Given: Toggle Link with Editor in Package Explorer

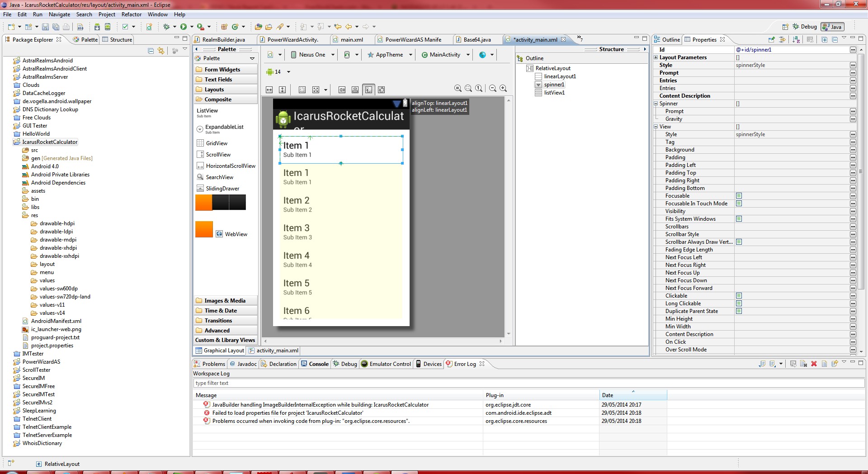Looking at the screenshot, I should pos(161,51).
